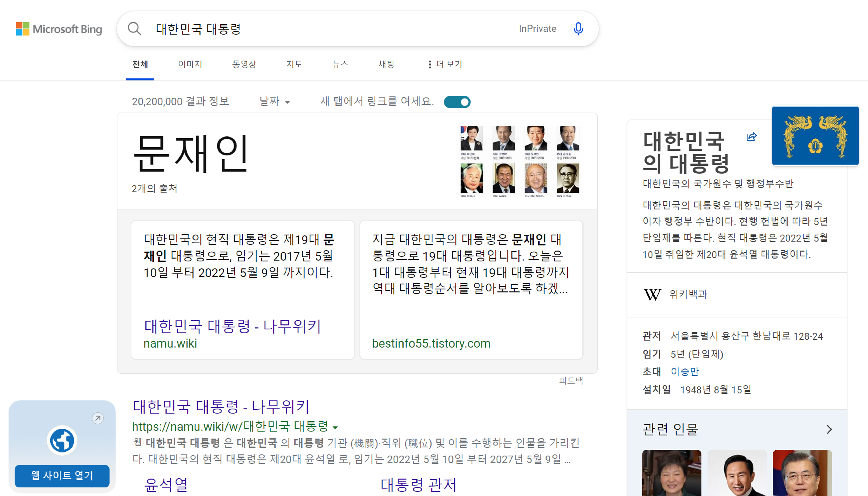
Task: Click the share icon beside 대한민국의 대통령
Action: click(x=751, y=137)
